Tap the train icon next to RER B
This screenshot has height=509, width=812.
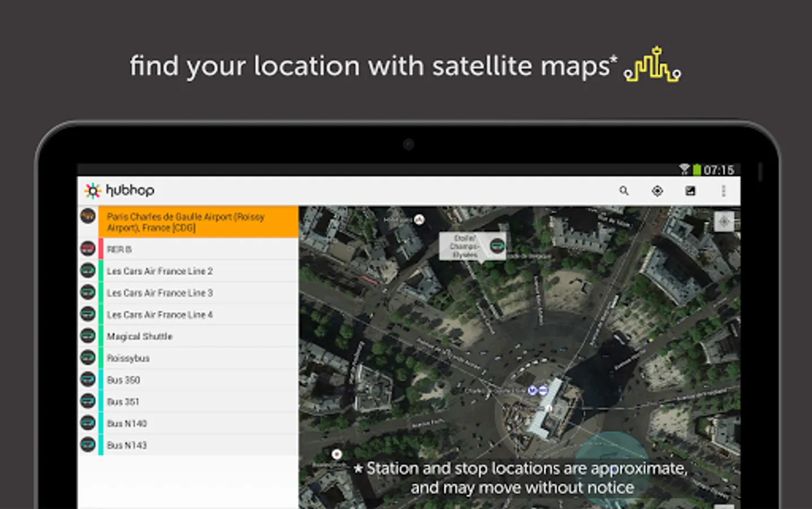88,248
